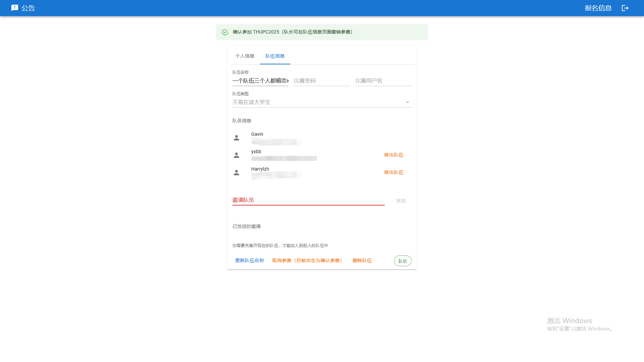The width and height of the screenshot is (644, 362).
Task: Click 更新队伍名称 to rename the team
Action: [x=250, y=260]
